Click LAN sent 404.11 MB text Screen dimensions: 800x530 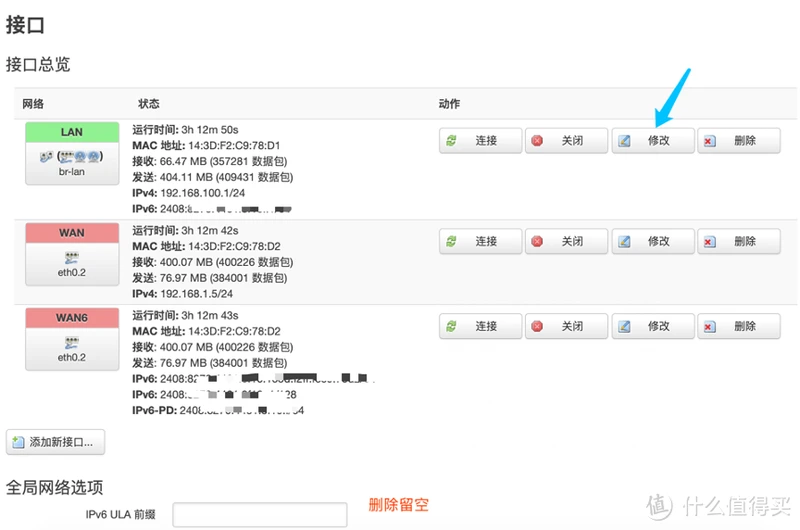pos(212,178)
